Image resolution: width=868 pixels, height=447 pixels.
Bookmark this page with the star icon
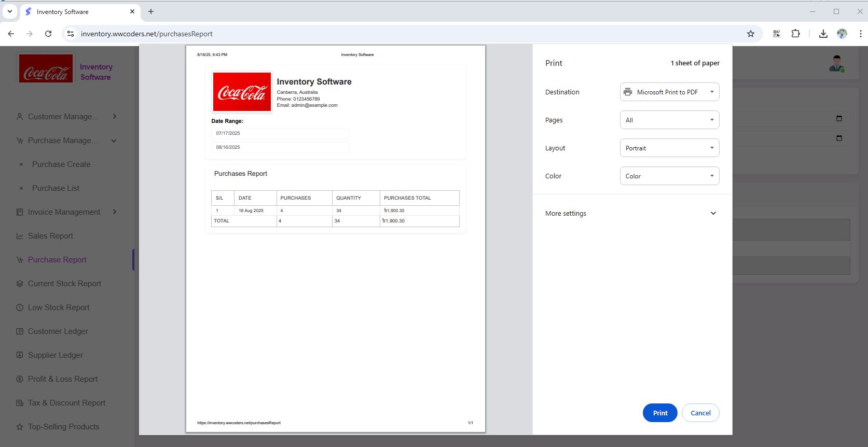pos(750,34)
